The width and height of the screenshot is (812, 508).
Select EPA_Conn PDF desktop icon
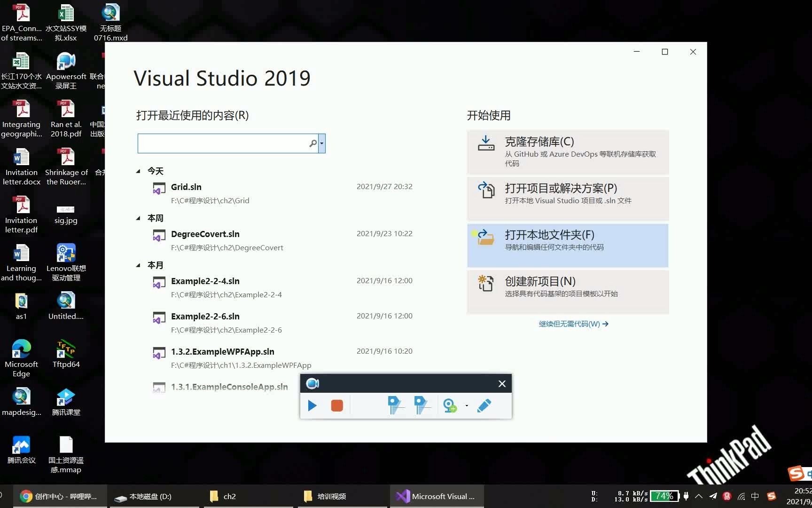[x=21, y=23]
